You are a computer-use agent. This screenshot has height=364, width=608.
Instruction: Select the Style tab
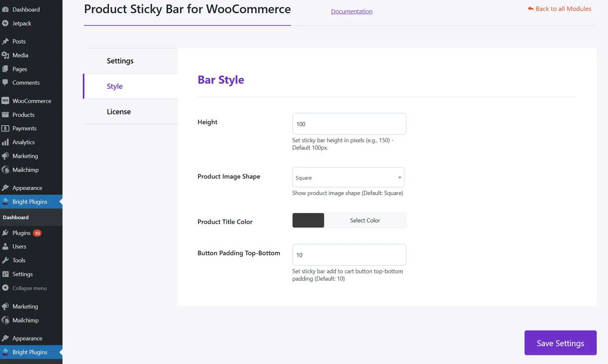[x=130, y=86]
